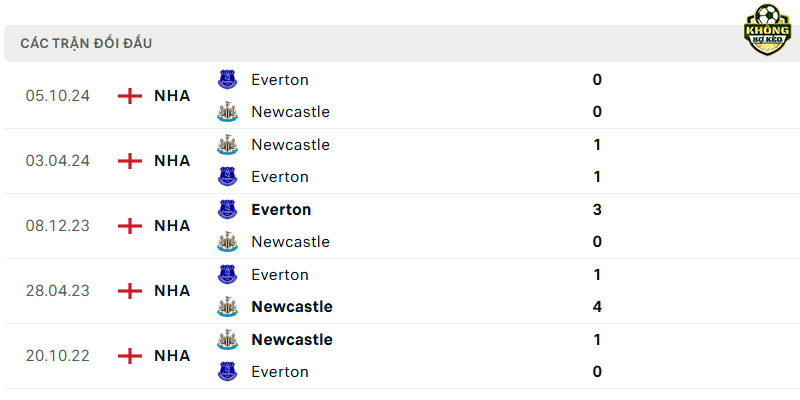
Task: Click the England flag beside 28.04.23
Action: tap(130, 291)
